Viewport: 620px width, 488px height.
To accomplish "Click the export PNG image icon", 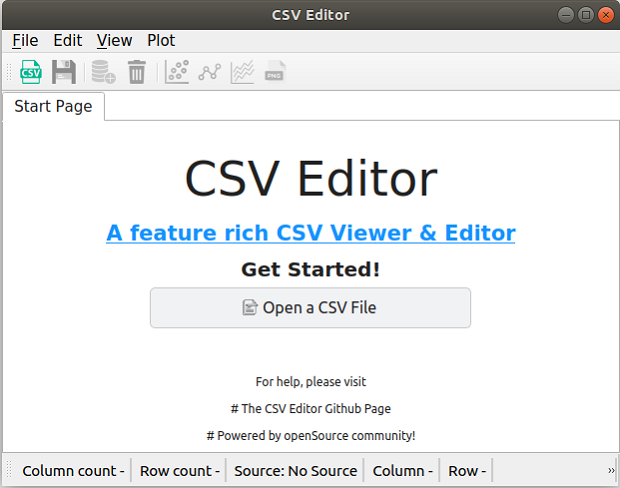I will 275,72.
